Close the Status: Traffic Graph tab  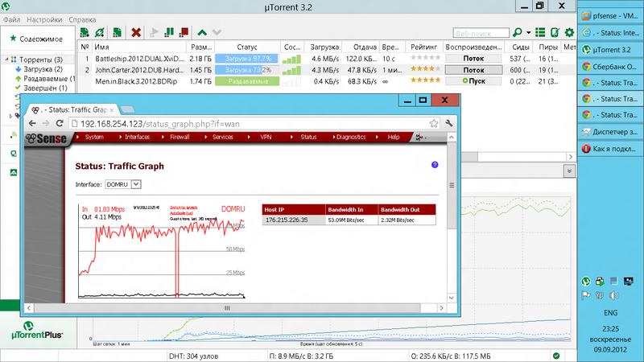point(112,110)
